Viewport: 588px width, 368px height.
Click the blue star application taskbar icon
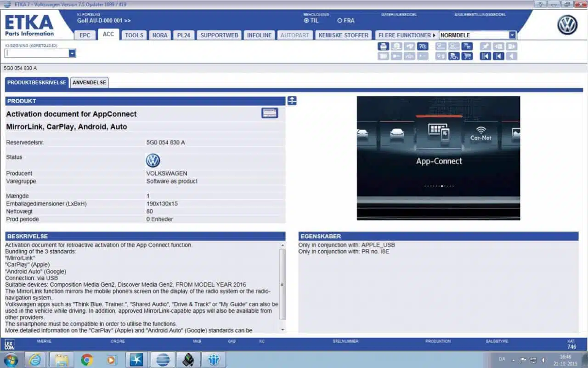click(x=137, y=360)
